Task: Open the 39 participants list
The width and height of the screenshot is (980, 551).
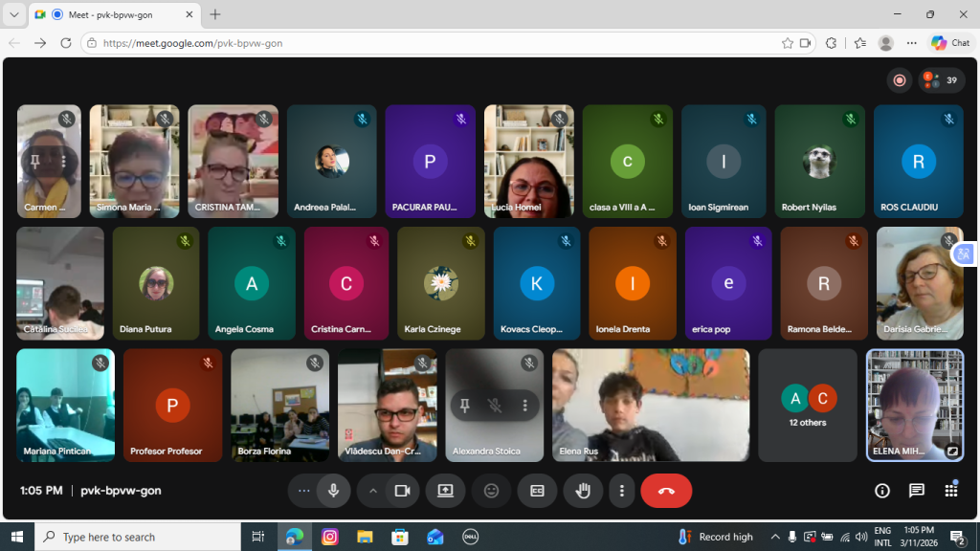Action: [x=942, y=80]
